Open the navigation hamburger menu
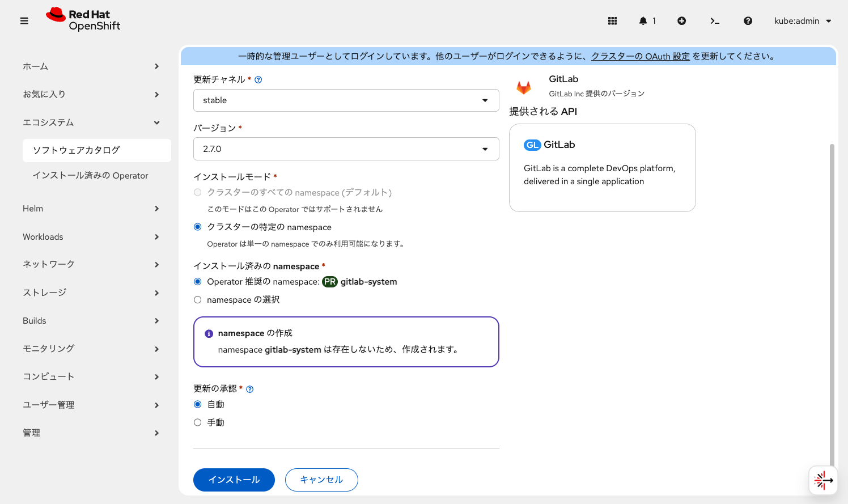The image size is (848, 504). [x=24, y=20]
